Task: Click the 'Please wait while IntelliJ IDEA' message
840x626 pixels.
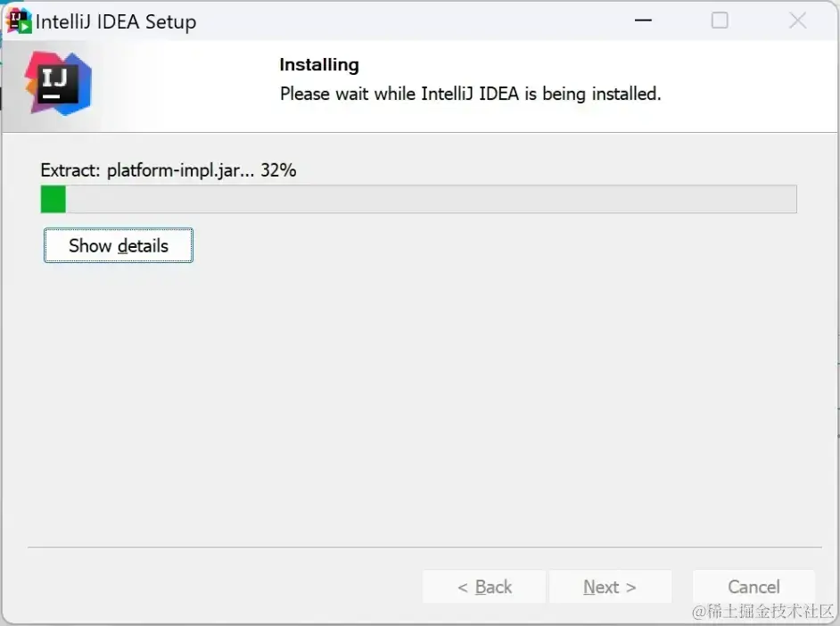Action: click(x=470, y=94)
